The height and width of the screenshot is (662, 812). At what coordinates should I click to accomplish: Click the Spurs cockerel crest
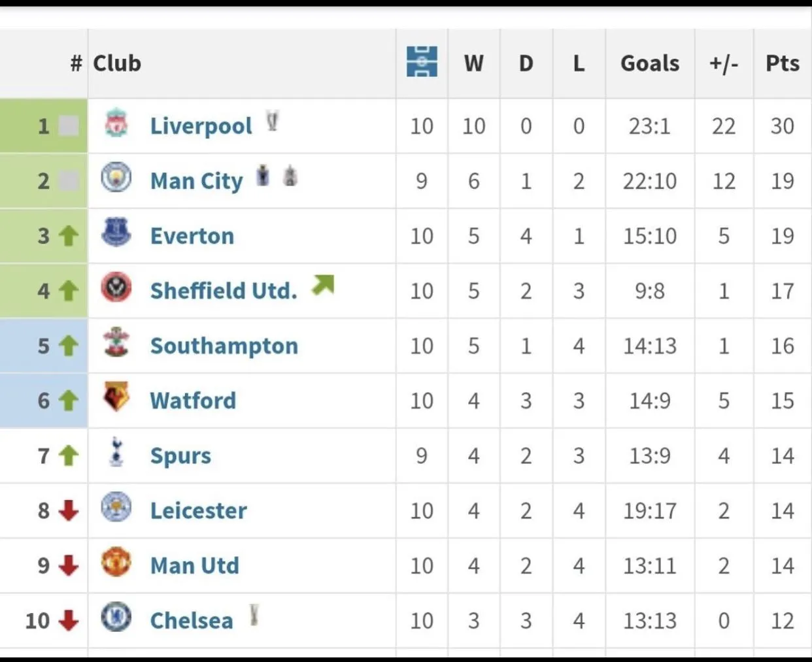(x=116, y=452)
